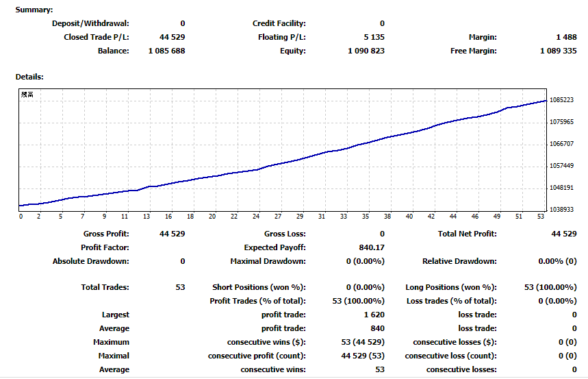This screenshot has height=379, width=588.
Task: Click the Summary section heading
Action: [34, 10]
